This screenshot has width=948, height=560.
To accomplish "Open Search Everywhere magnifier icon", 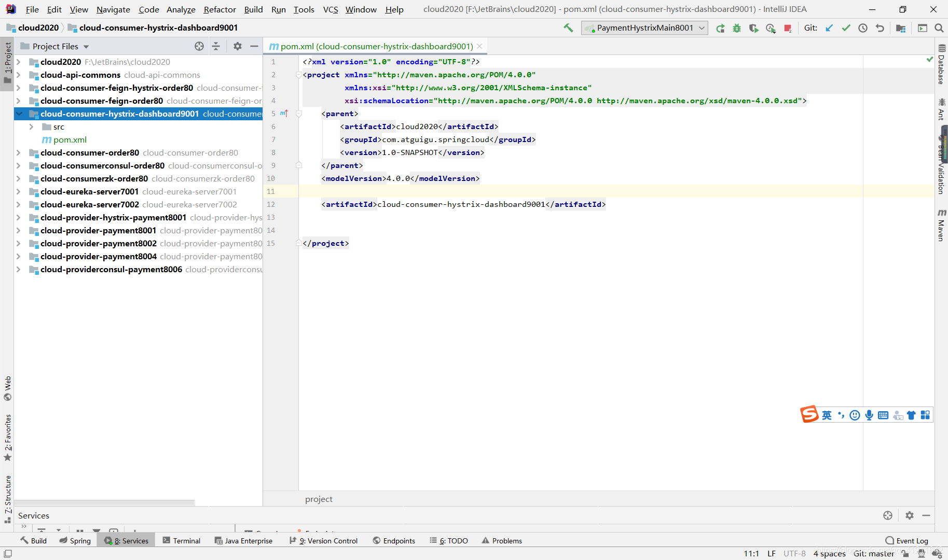I will pos(939,28).
